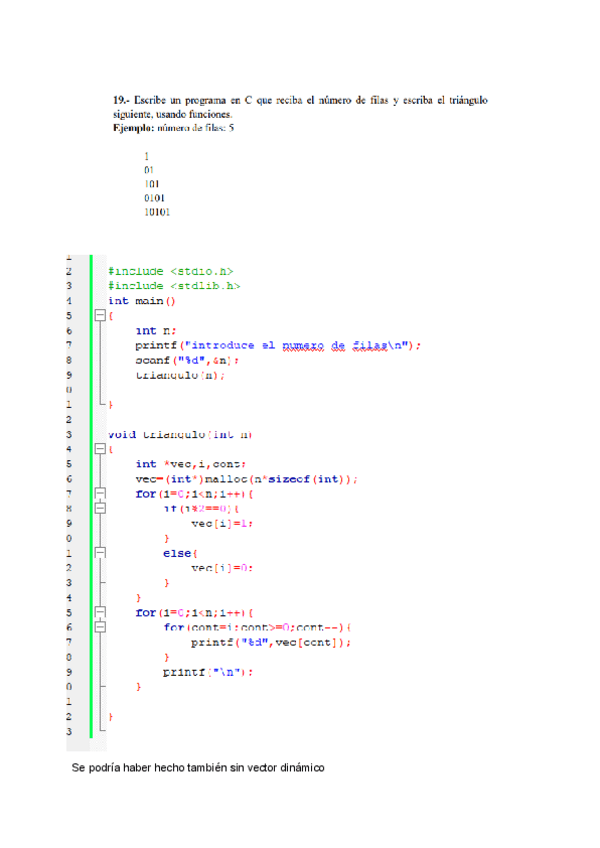Click the 'int n;' declaration line
Screen dimensions: 600x848
pyautogui.click(x=156, y=330)
